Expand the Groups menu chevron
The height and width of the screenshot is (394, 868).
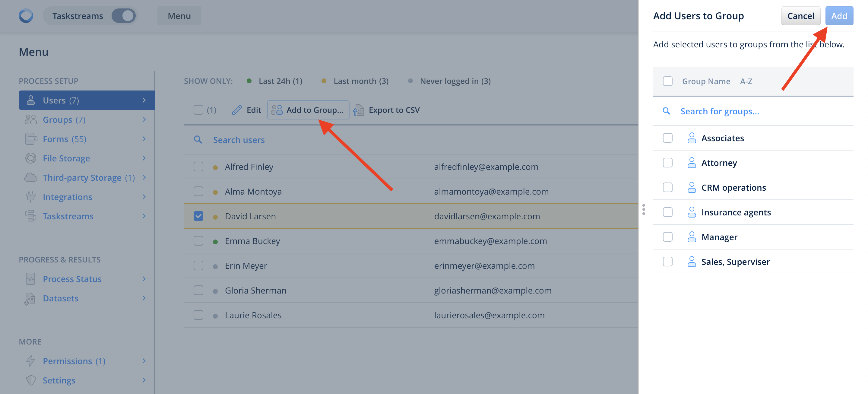tap(144, 120)
